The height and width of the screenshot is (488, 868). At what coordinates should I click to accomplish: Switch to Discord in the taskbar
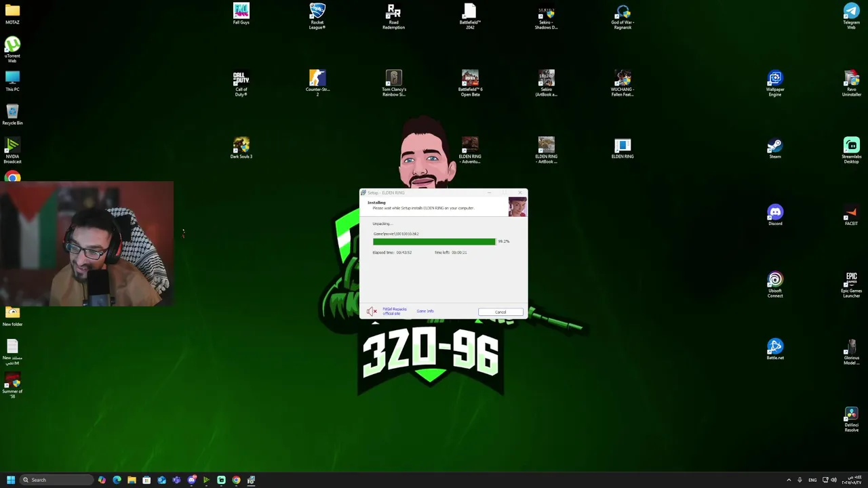[x=191, y=480]
